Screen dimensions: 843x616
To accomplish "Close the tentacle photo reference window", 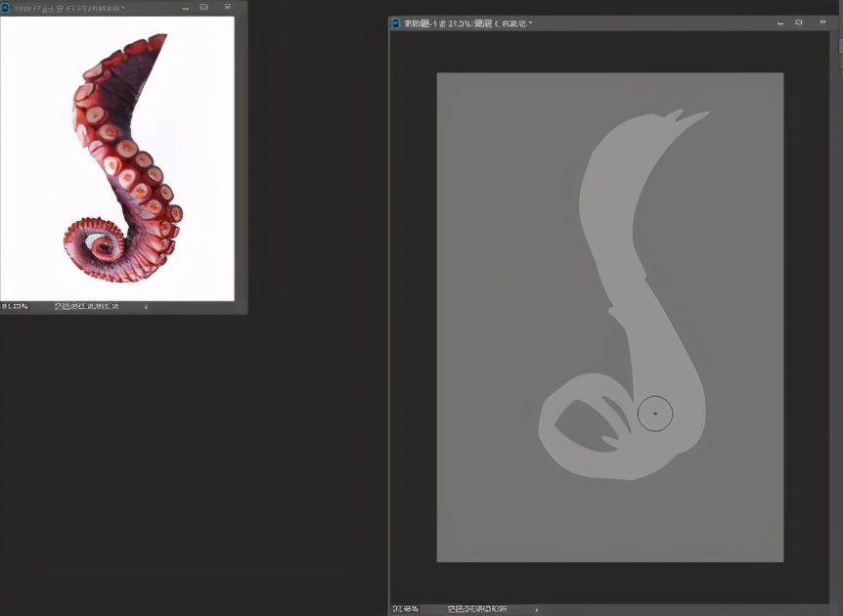I will point(228,7).
